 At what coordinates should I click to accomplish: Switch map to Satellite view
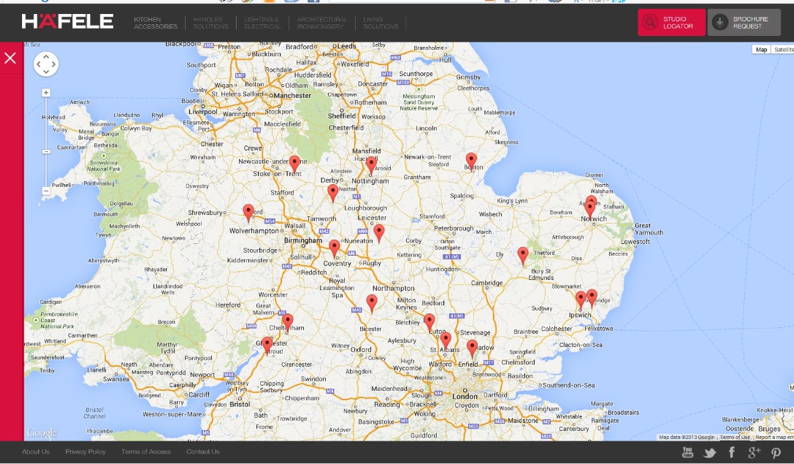point(783,50)
